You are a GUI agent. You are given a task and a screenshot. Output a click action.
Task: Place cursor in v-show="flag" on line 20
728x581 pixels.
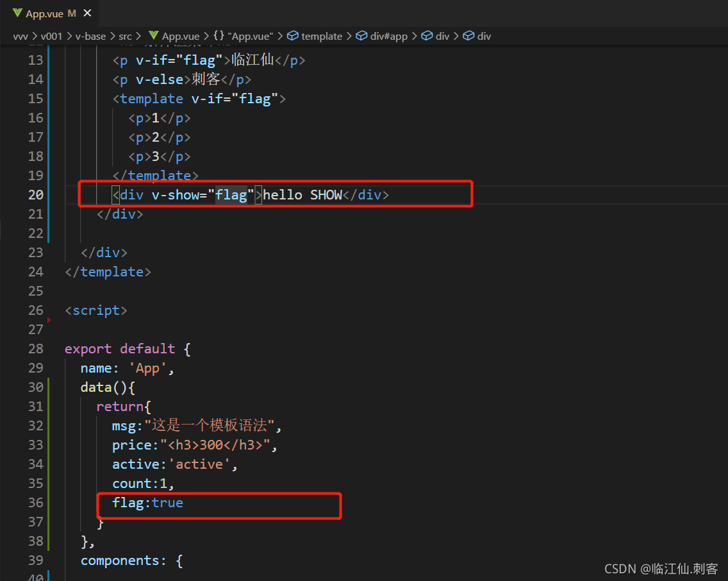click(x=203, y=194)
